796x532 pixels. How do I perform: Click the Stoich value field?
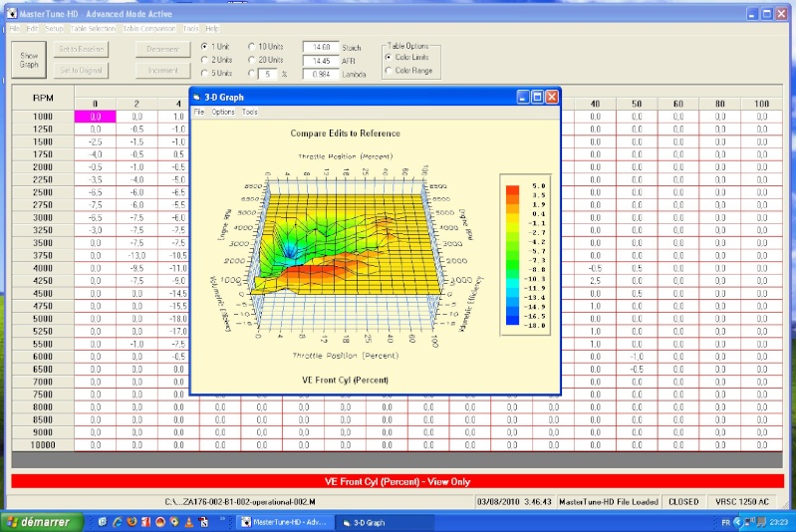coord(321,47)
